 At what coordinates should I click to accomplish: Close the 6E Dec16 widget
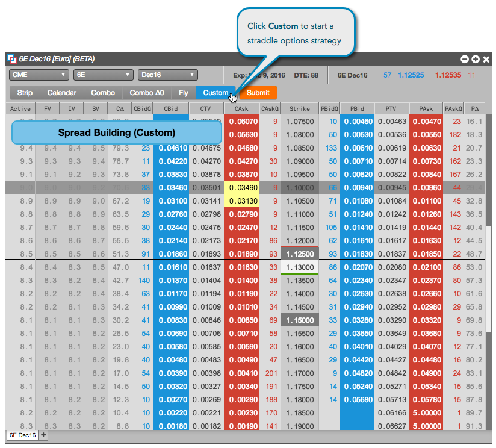486,59
